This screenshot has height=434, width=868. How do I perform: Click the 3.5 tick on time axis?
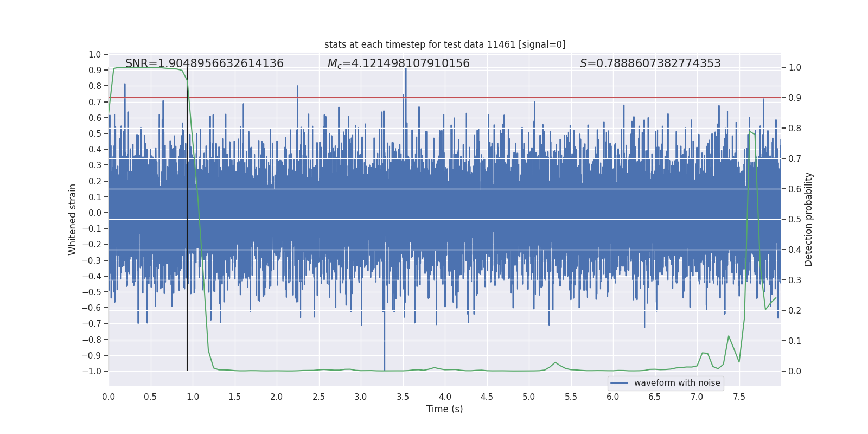[x=403, y=397]
